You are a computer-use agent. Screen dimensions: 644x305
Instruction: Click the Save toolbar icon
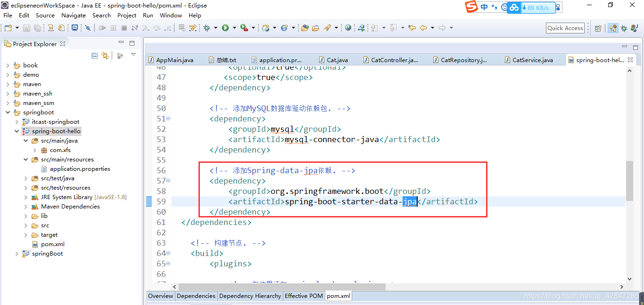coord(26,28)
